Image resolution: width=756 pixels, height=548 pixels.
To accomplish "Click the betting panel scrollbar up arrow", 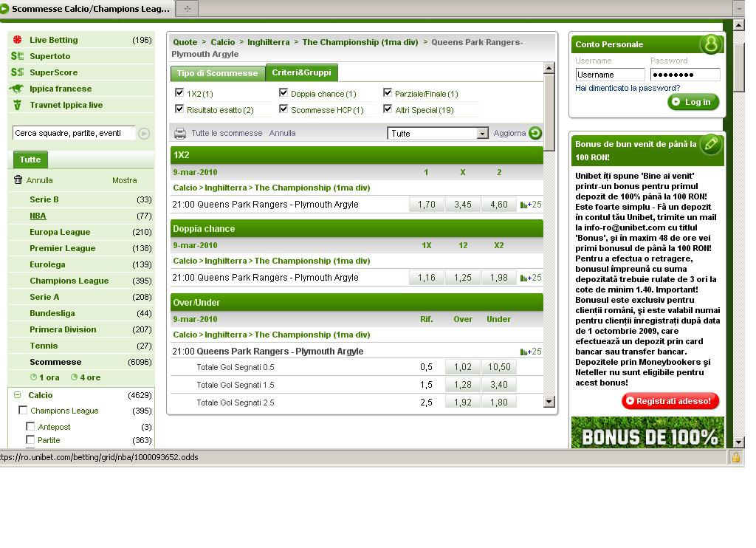I will coord(549,68).
